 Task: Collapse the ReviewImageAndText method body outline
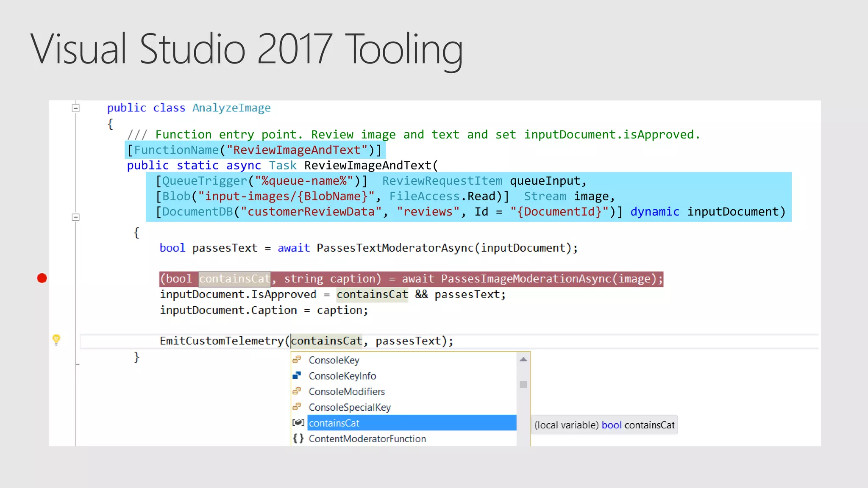tap(75, 217)
